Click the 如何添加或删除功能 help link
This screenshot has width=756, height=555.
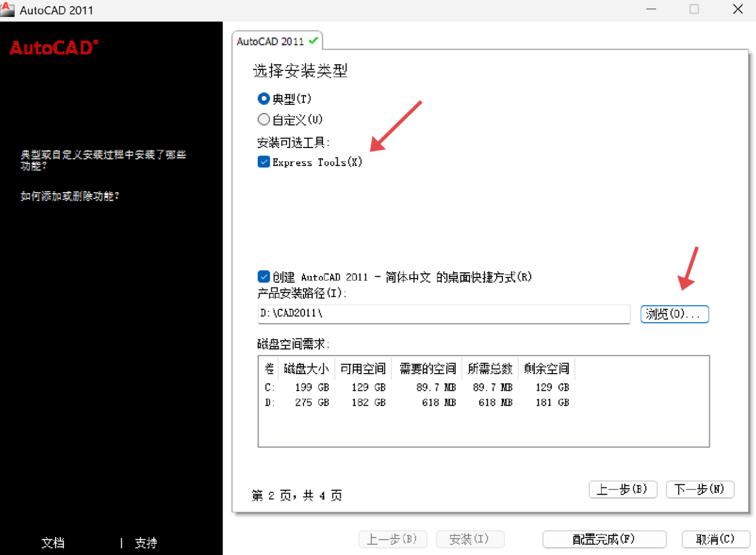pos(70,196)
